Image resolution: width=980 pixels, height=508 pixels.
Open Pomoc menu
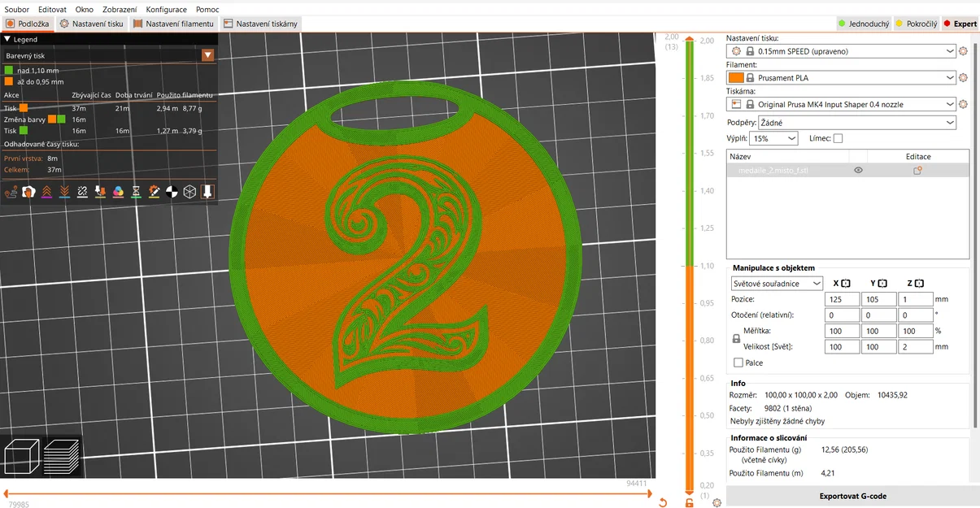(207, 9)
